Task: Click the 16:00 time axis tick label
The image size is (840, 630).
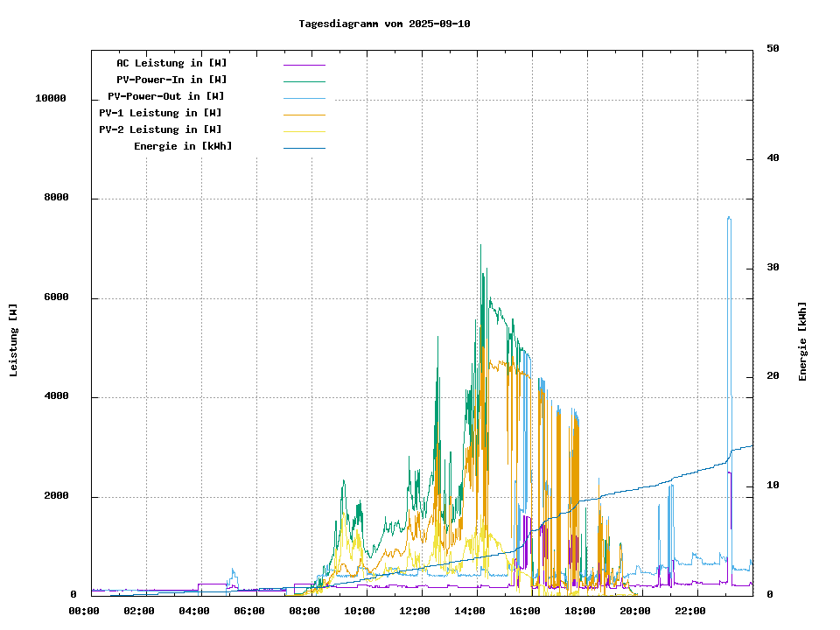Action: tap(525, 611)
